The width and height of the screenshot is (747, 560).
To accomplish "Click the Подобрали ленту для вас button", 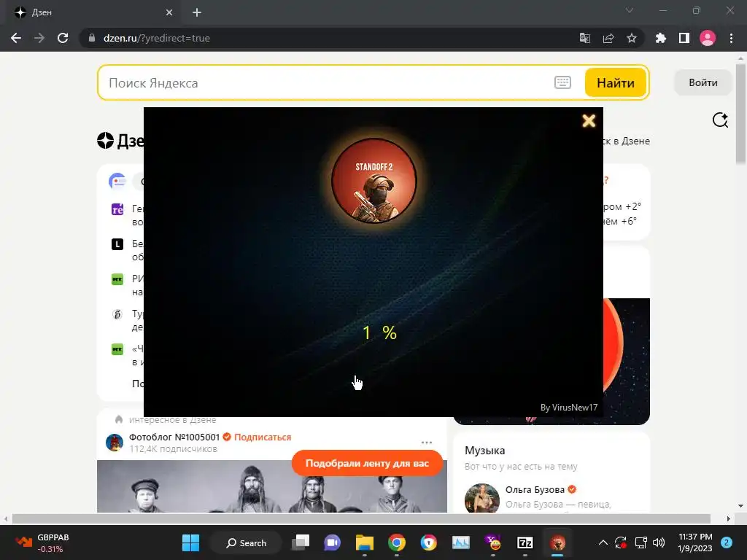I will (x=367, y=463).
